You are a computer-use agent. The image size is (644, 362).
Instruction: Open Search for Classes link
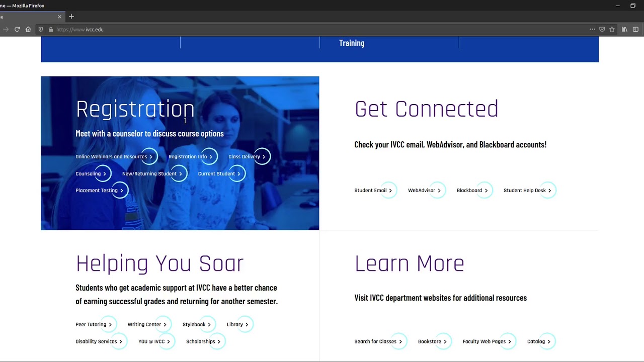pos(380,341)
